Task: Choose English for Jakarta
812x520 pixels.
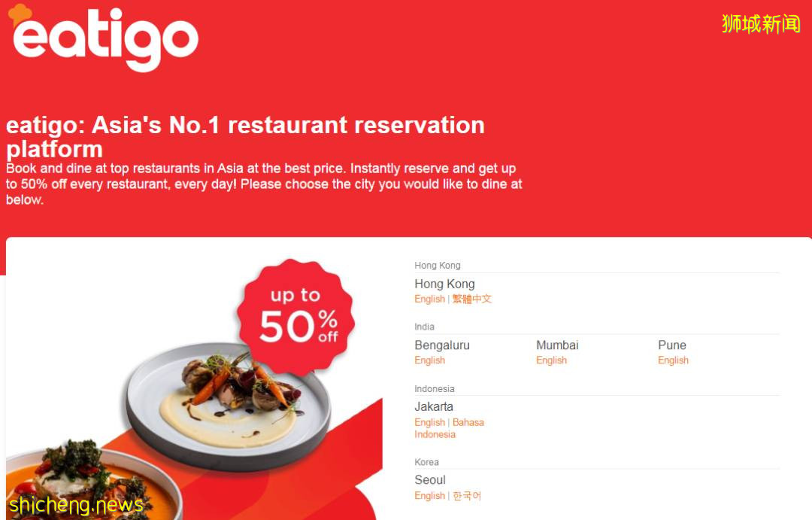Action: pos(429,422)
